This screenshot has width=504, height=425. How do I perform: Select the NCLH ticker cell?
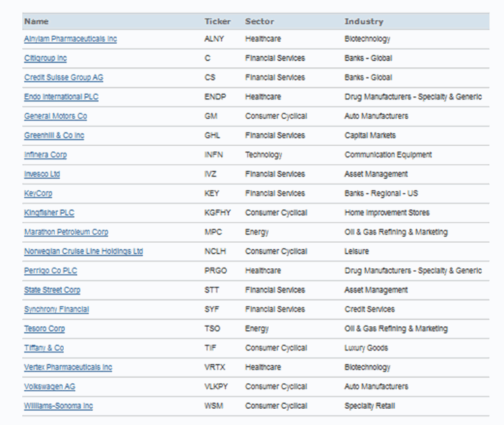point(215,252)
